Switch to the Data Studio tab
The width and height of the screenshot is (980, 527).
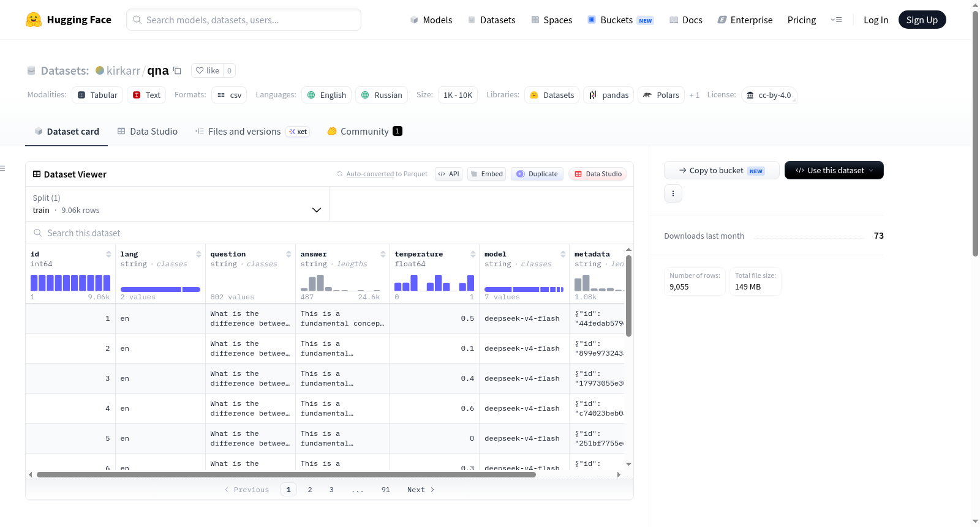click(x=148, y=131)
